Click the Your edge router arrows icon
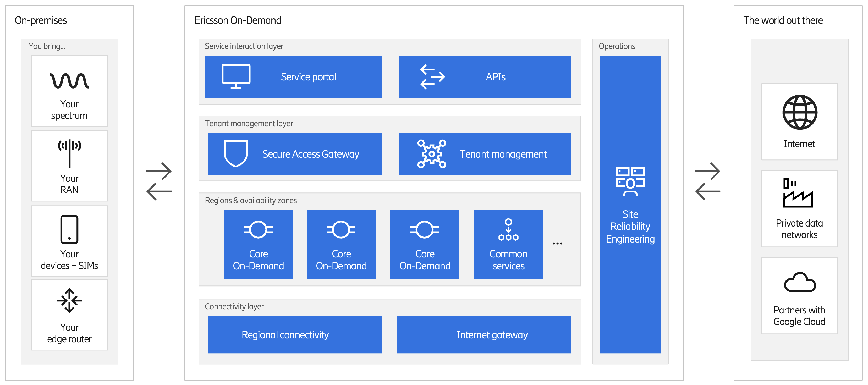This screenshot has height=385, width=868. 69,300
